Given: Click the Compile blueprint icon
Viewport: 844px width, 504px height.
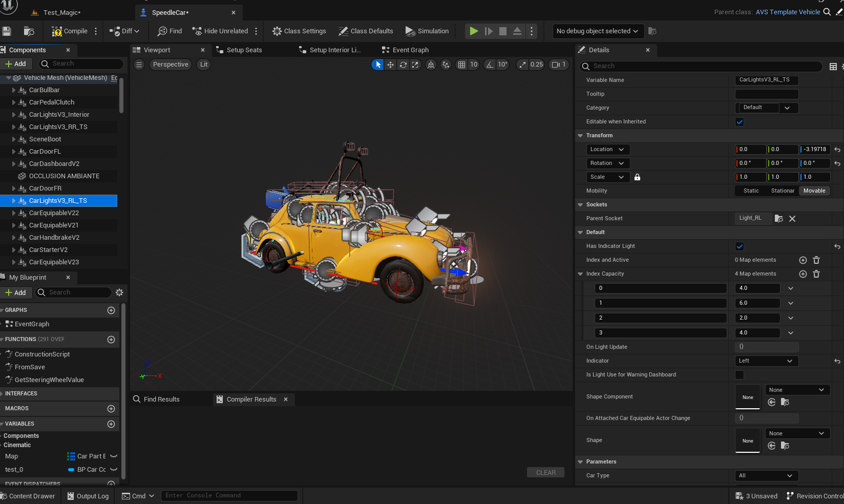Looking at the screenshot, I should [57, 31].
